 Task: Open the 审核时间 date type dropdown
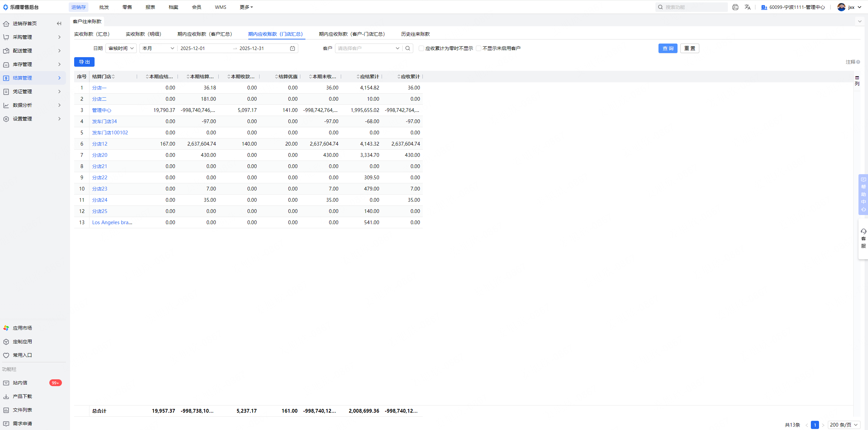pos(121,48)
